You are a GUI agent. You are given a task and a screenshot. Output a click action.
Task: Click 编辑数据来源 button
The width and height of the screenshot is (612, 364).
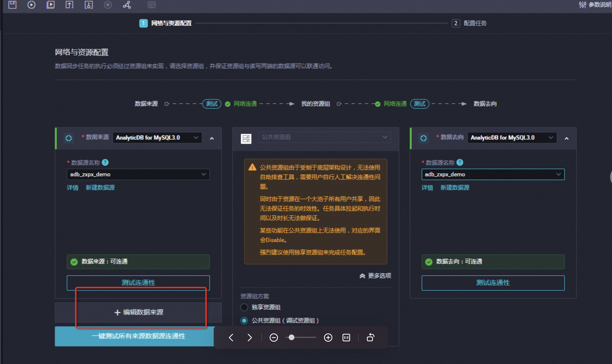pos(138,312)
